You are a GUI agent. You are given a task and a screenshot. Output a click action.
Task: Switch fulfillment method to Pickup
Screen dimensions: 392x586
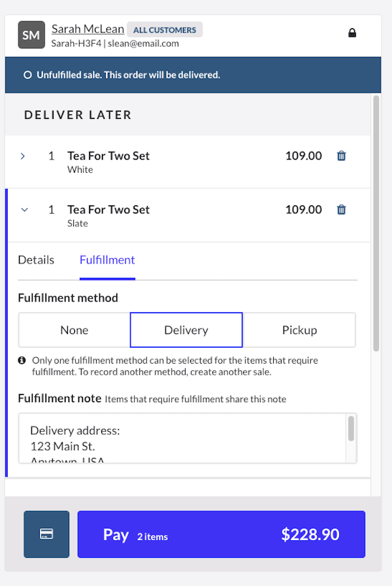click(299, 330)
